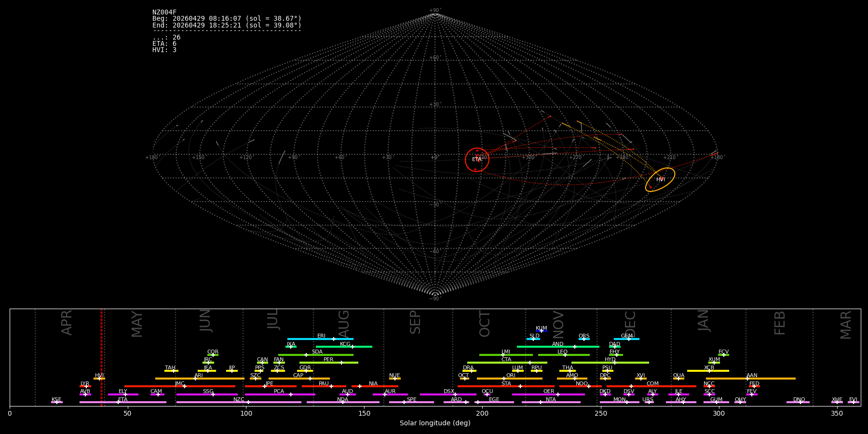This screenshot has width=868, height=434.
Task: Click the JMC red shower bar
Action: [x=180, y=386]
